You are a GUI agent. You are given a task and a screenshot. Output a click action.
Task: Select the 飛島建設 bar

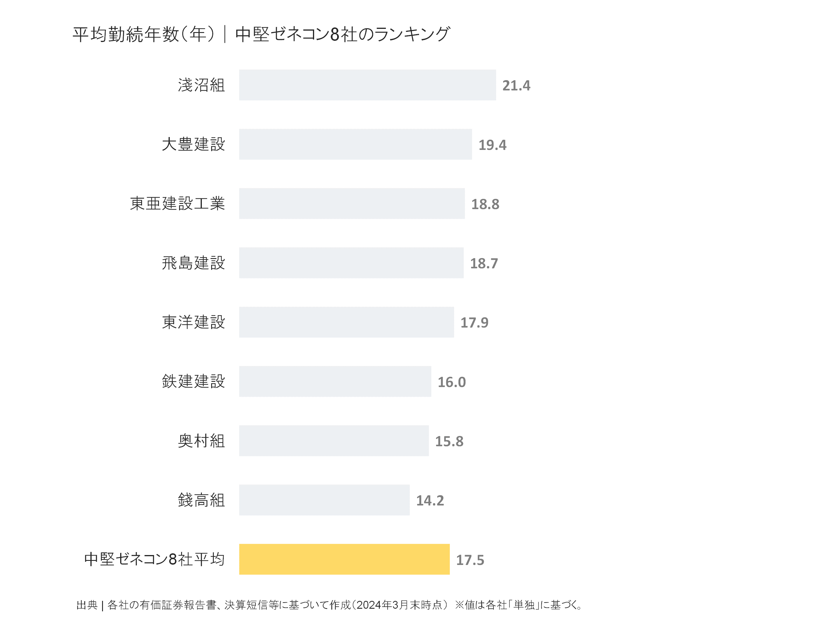(351, 263)
